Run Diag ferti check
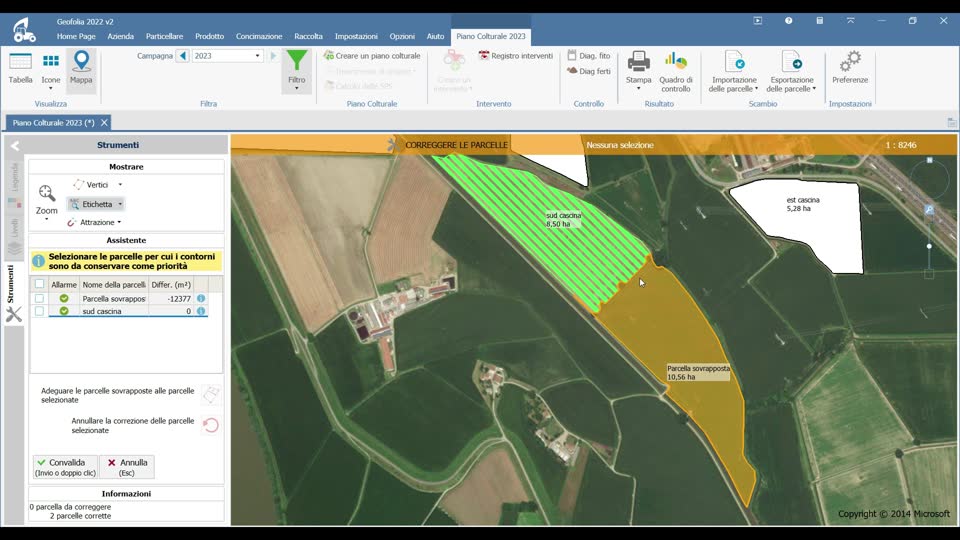The width and height of the screenshot is (960, 540). click(588, 71)
